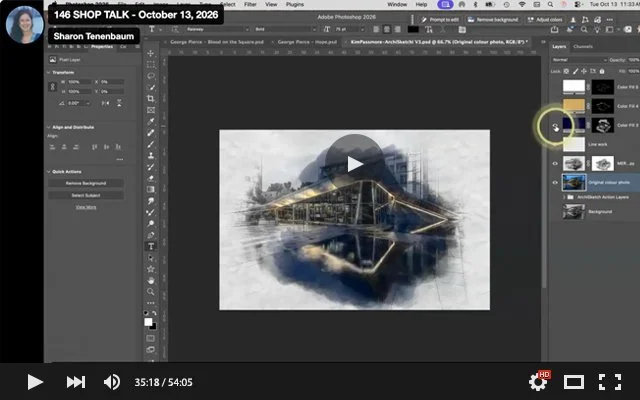The image size is (640, 400).
Task: Open the font family dropdown
Action: [x=217, y=29]
